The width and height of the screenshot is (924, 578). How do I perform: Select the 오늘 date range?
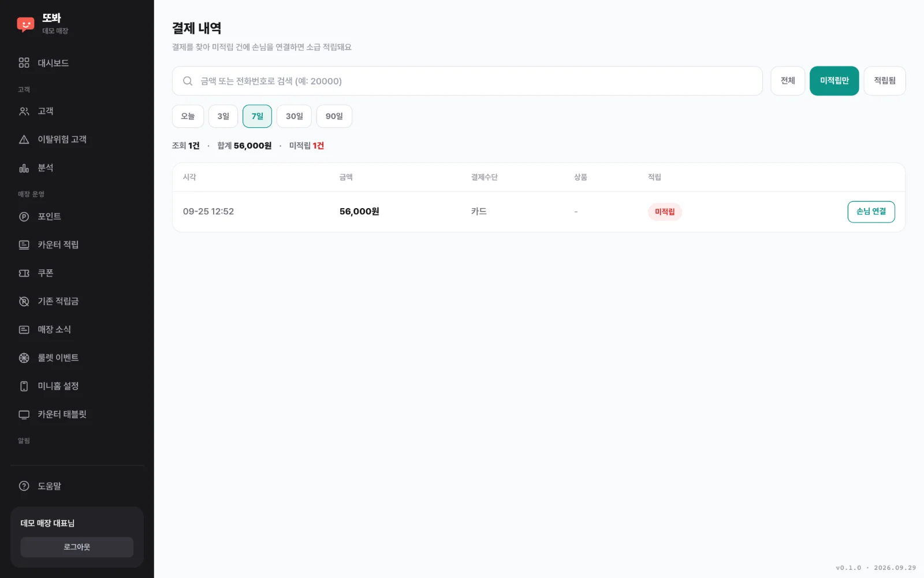point(188,116)
